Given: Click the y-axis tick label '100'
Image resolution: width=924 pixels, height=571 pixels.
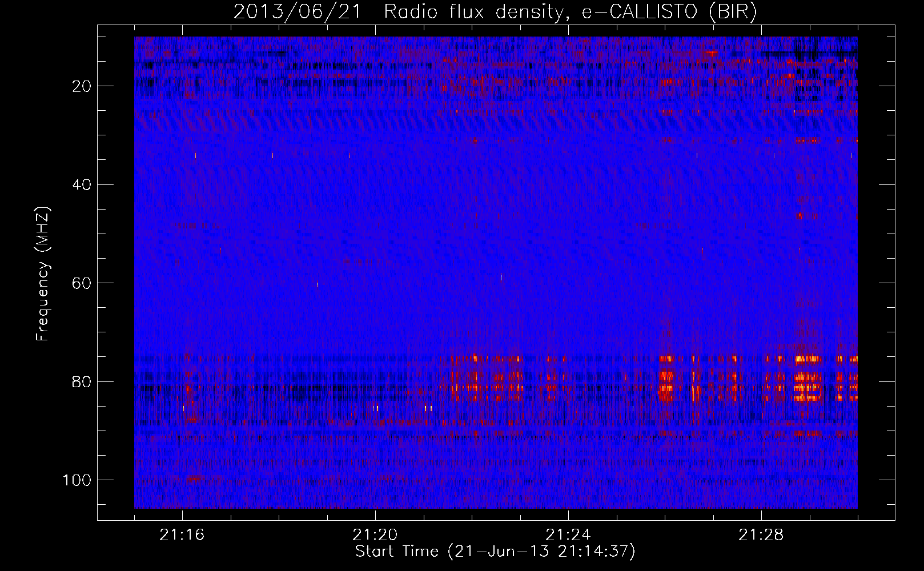Looking at the screenshot, I should 77,480.
